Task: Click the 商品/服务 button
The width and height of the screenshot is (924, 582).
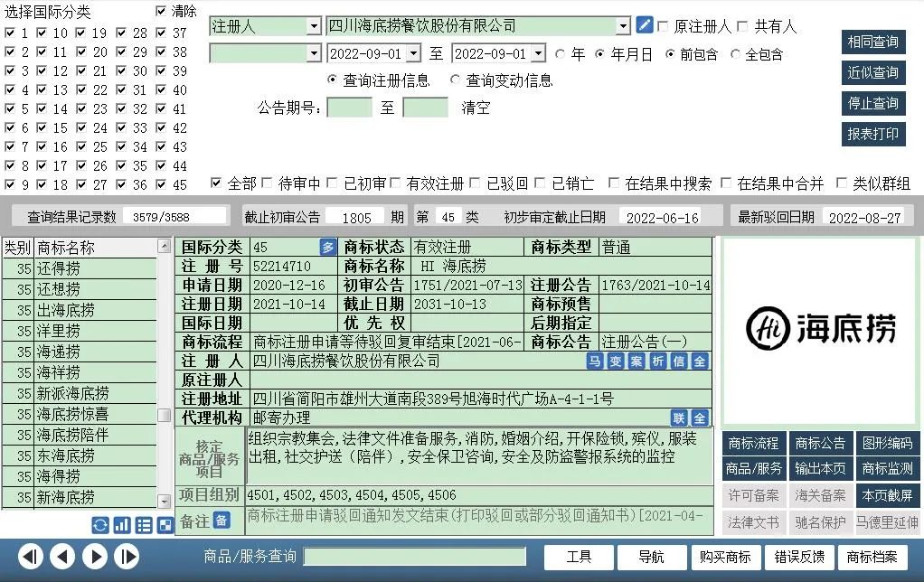Action: click(753, 469)
